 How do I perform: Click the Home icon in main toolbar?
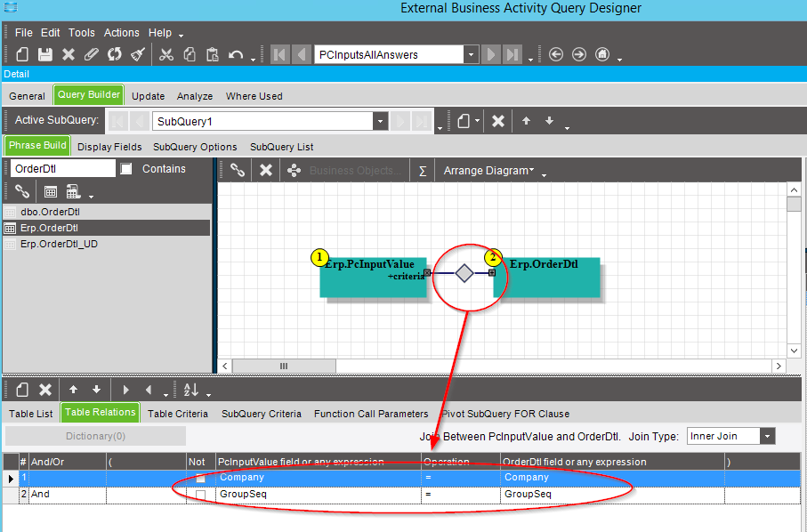click(x=602, y=54)
